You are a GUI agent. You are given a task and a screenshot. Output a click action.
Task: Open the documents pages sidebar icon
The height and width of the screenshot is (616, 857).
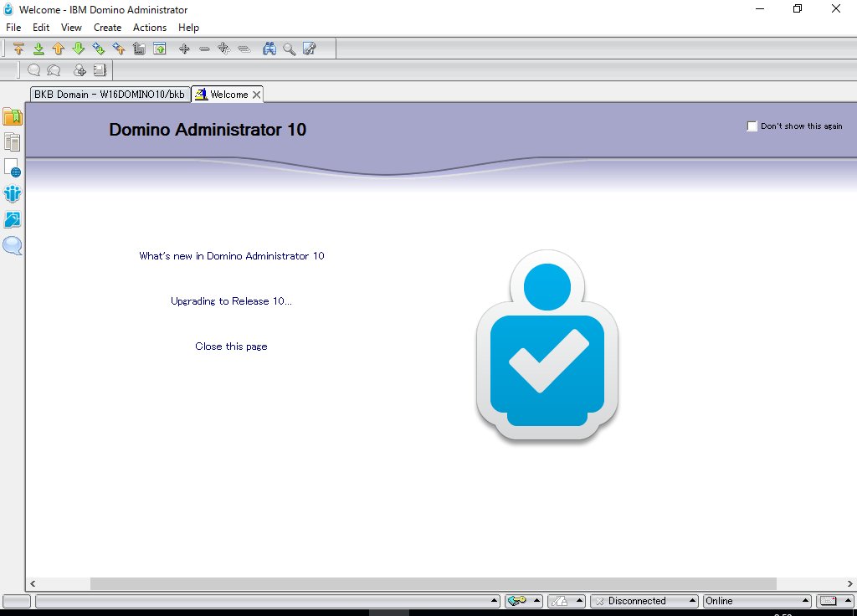(x=12, y=142)
